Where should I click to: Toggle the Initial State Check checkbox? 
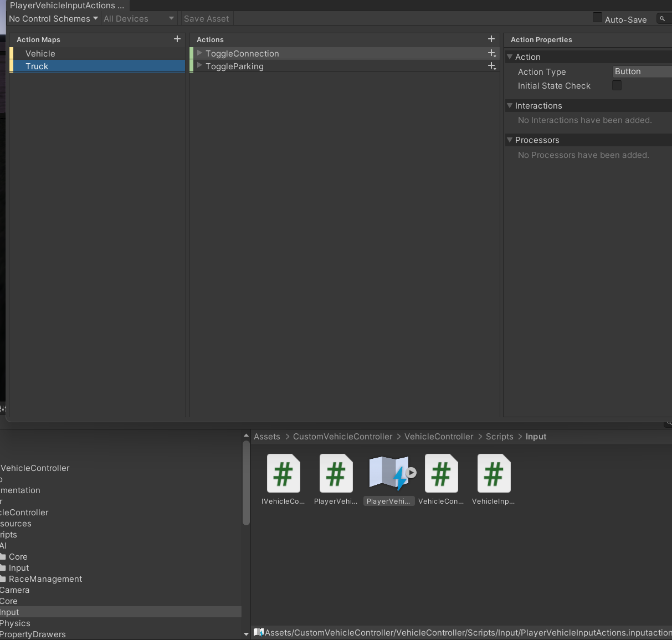(x=617, y=85)
